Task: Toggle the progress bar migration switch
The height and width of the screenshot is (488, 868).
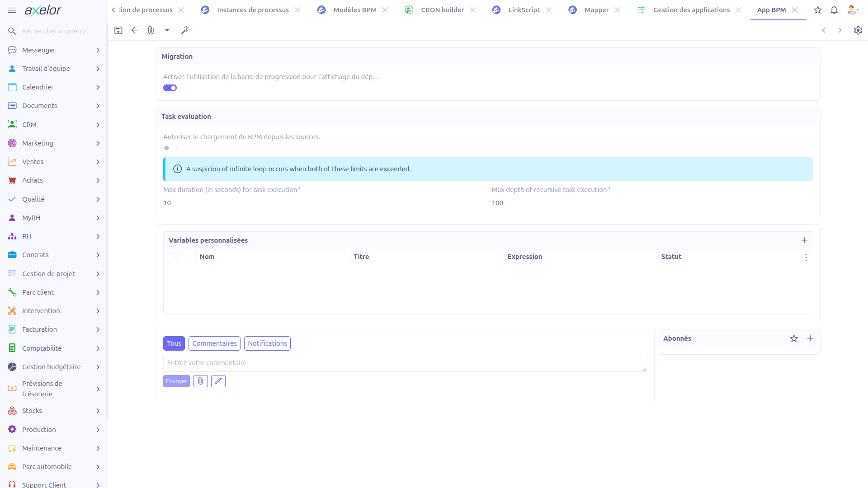Action: point(170,88)
